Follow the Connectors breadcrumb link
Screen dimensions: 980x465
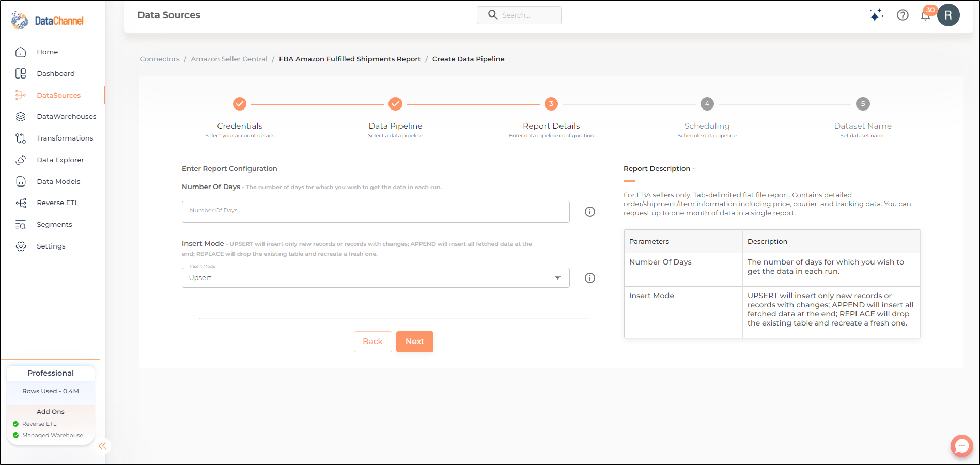pos(160,59)
